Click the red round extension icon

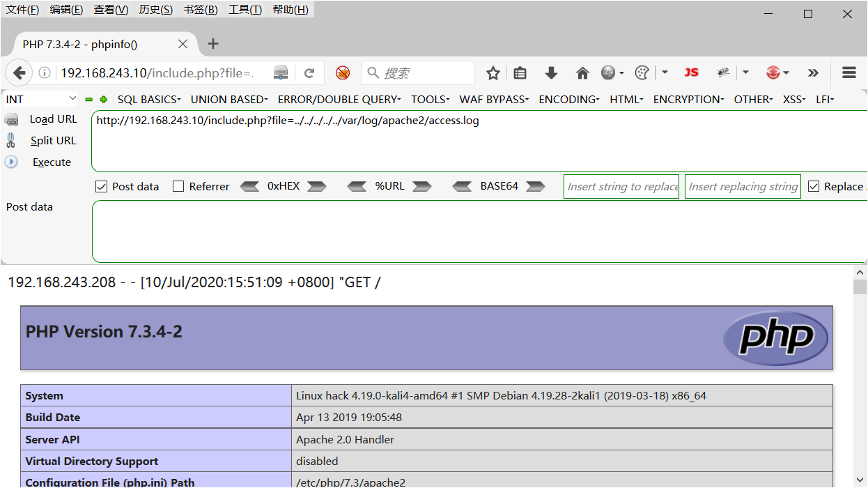coord(773,73)
